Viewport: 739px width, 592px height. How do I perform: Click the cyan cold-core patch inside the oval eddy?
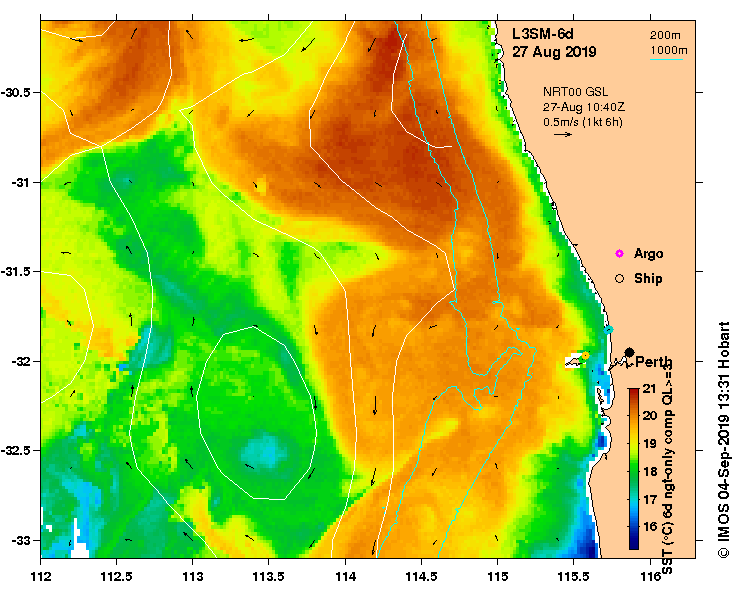264,452
